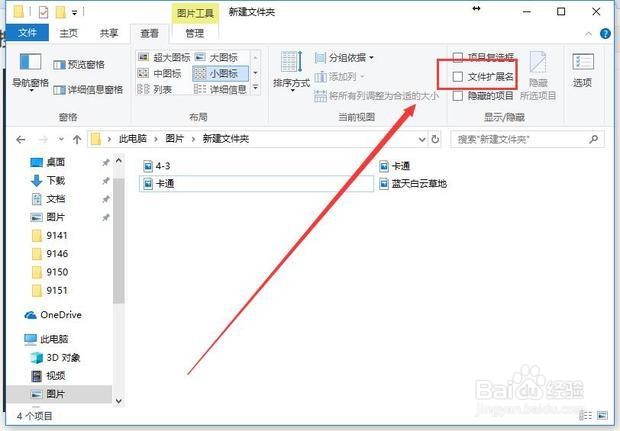Open folder Options (选项)

point(583,70)
